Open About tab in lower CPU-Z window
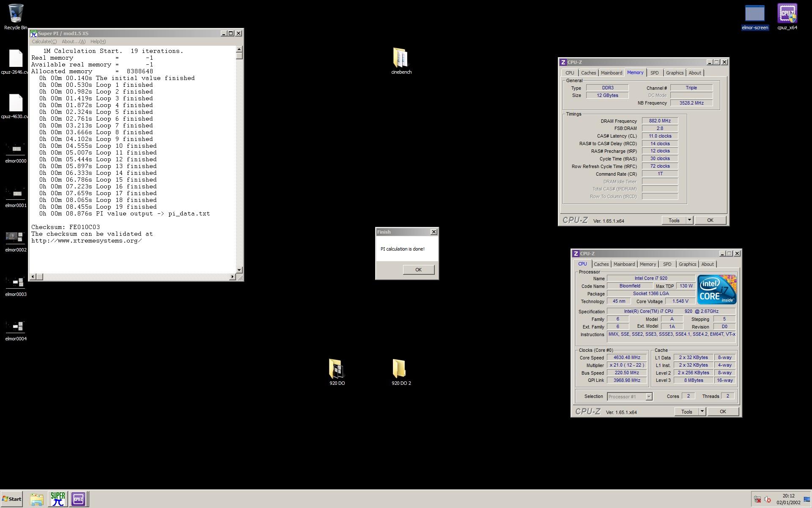The height and width of the screenshot is (508, 812). click(x=708, y=264)
